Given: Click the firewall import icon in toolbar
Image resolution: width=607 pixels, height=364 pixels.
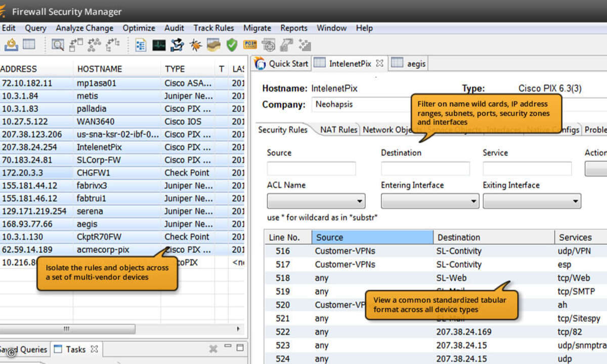Looking at the screenshot, I should [x=11, y=45].
